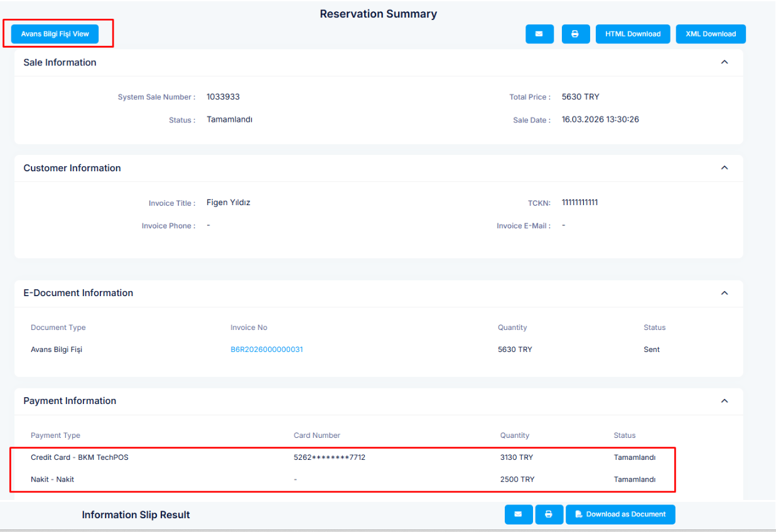Click the Card Number column header

click(317, 435)
